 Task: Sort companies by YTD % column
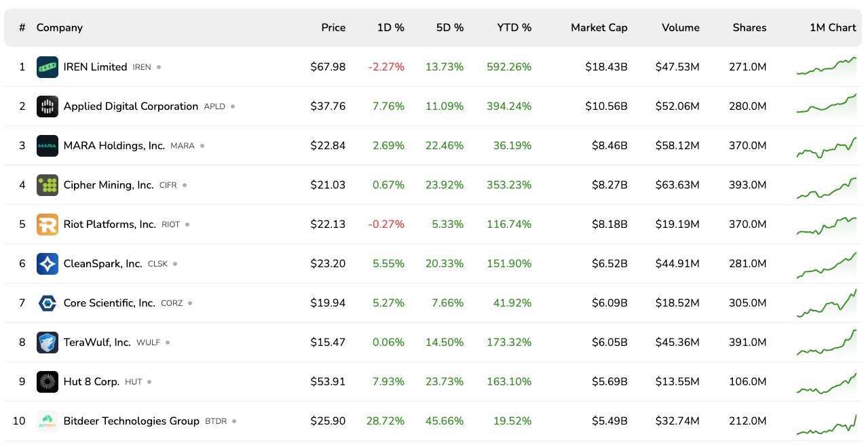(514, 28)
